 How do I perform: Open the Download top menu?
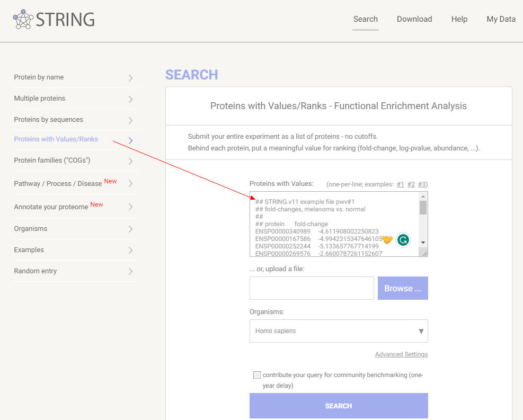pos(414,19)
